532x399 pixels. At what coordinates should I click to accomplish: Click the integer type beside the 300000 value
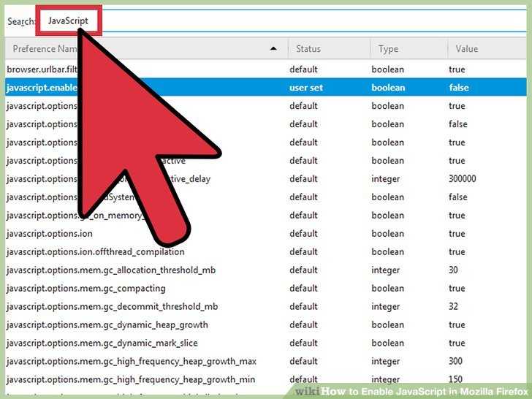[x=385, y=179]
